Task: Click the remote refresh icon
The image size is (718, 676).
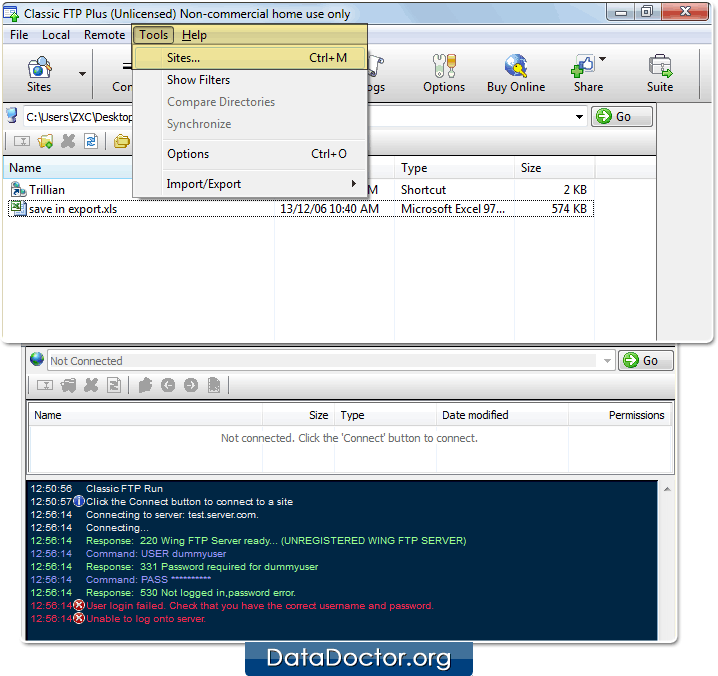Action: pos(114,385)
